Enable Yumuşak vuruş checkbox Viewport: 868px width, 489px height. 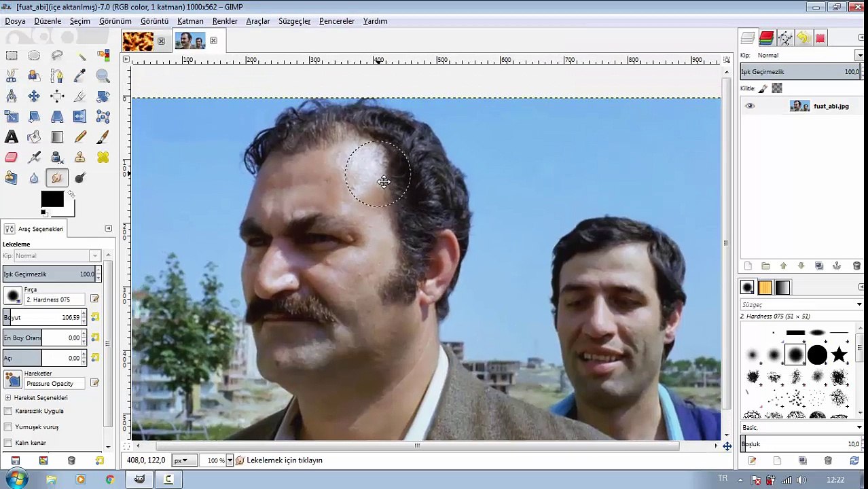(x=8, y=427)
